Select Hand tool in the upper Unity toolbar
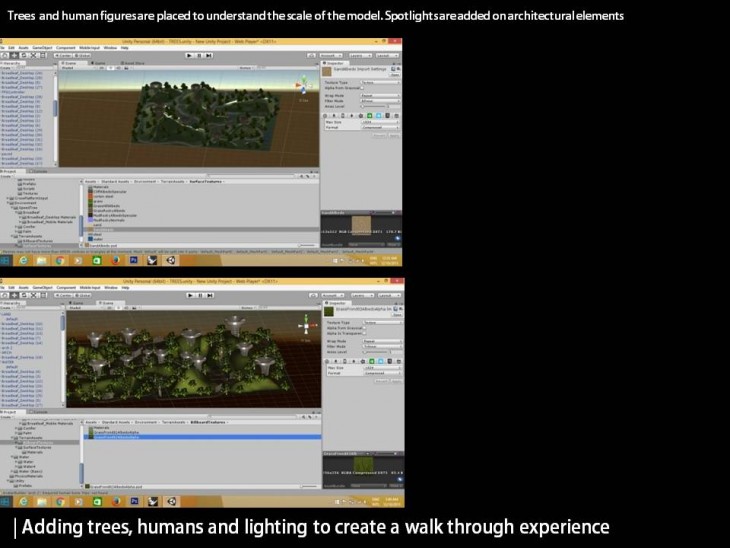Screen dimensions: 730x548 (5, 56)
